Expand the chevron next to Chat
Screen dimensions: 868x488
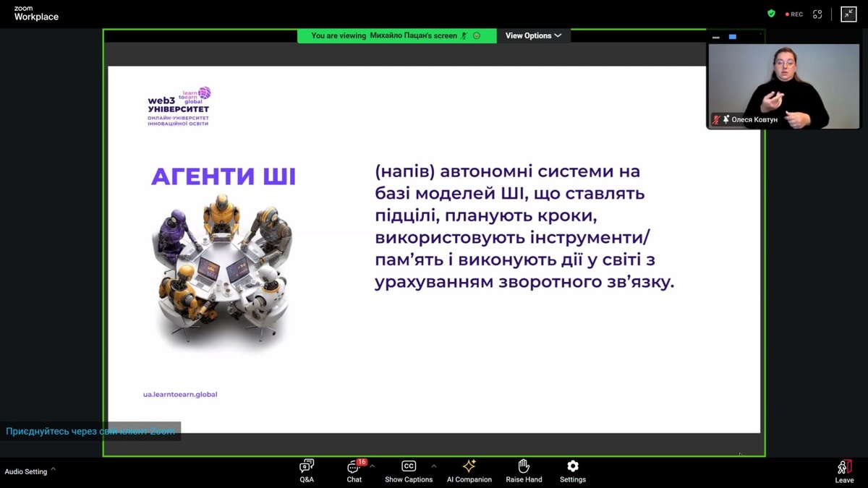[x=373, y=466]
